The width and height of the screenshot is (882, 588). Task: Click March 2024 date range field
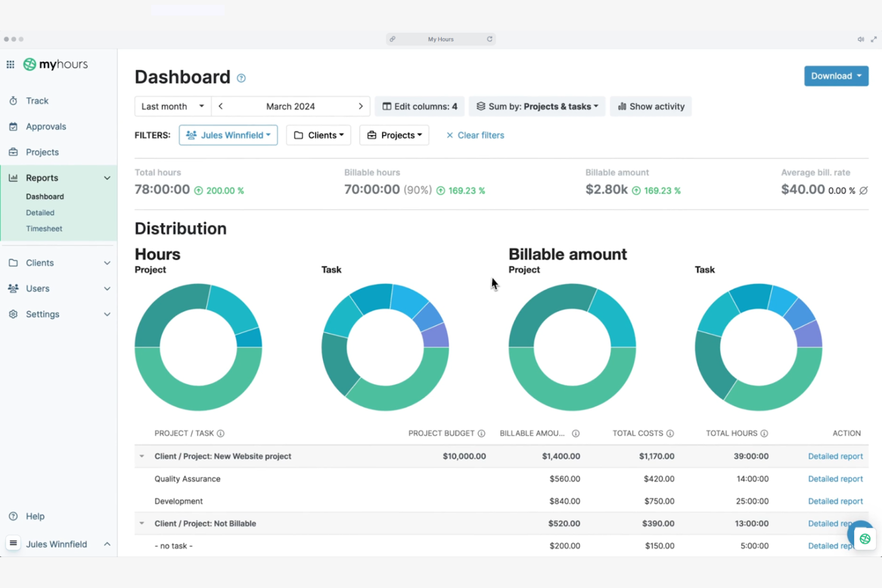(x=291, y=106)
